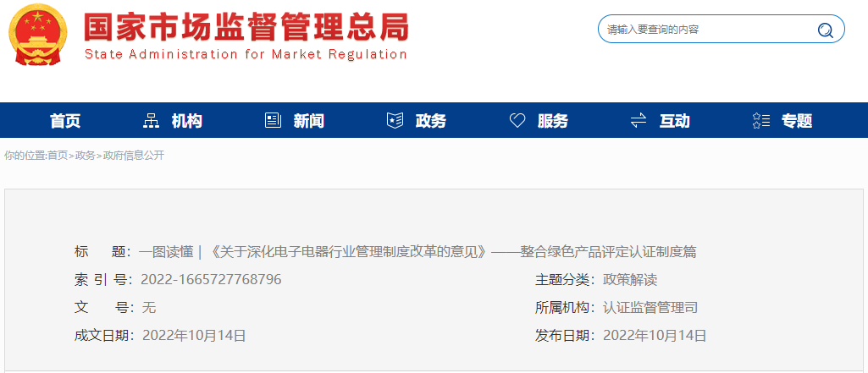Select index number 2022-1665727768796

(212, 280)
